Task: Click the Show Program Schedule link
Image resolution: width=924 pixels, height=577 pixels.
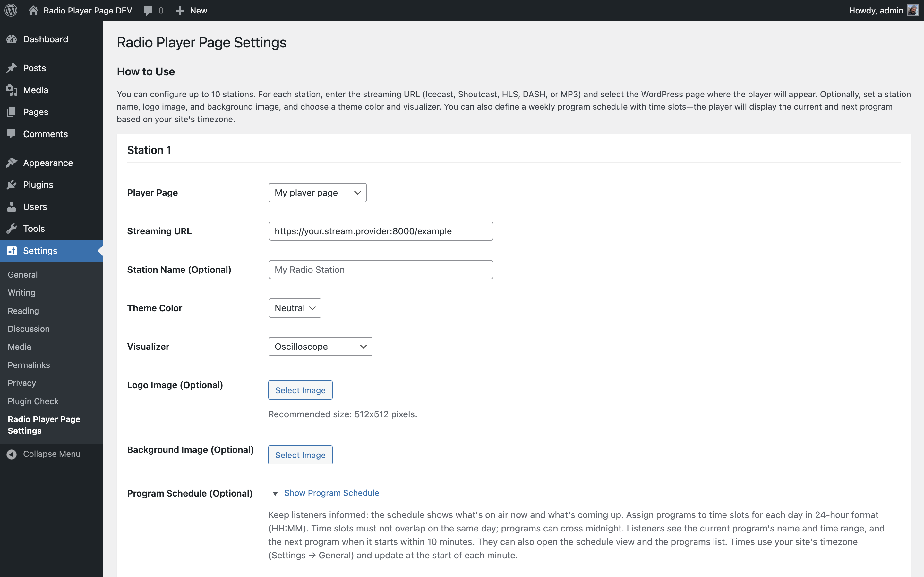Action: click(x=331, y=493)
